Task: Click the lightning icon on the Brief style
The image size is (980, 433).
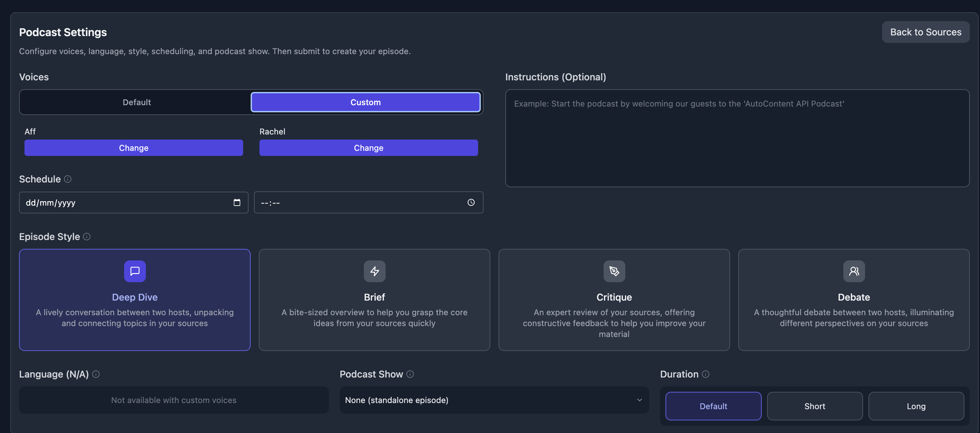Action: click(374, 271)
